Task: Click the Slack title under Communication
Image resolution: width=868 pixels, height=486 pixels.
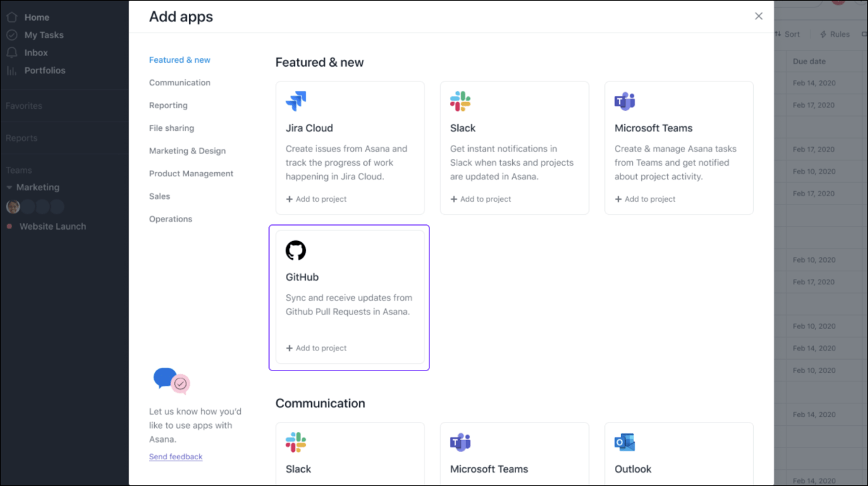Action: coord(298,469)
